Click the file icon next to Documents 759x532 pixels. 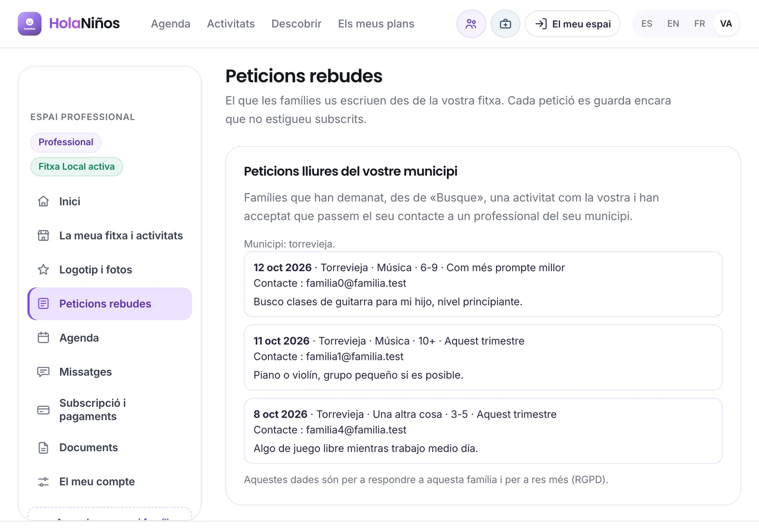[x=43, y=448]
